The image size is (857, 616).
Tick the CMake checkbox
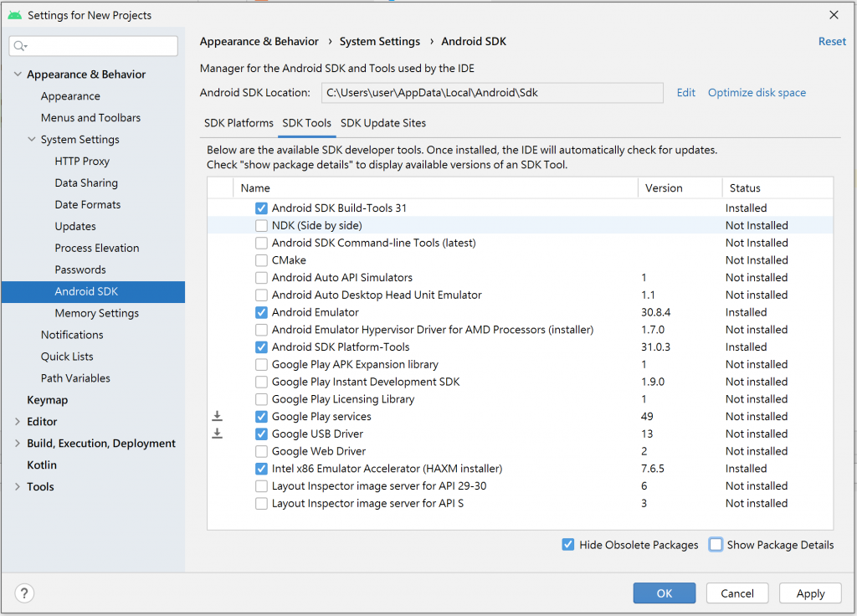tap(262, 260)
